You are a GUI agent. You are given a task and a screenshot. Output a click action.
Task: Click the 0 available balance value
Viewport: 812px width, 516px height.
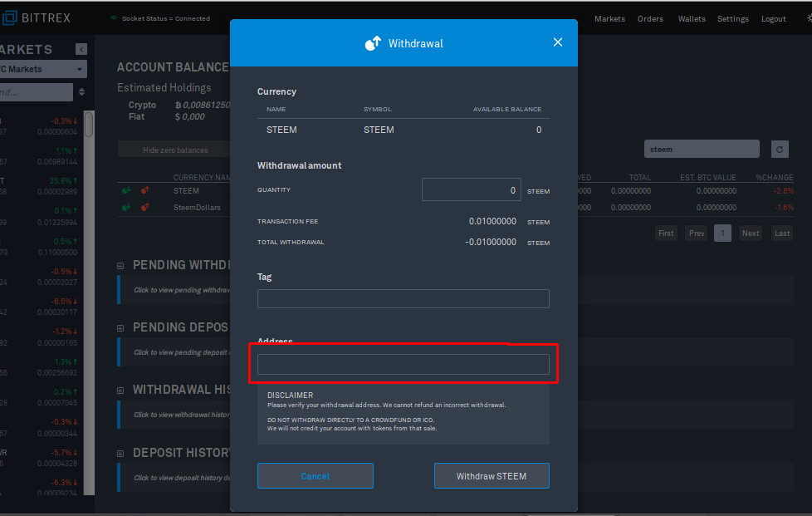[x=539, y=130]
